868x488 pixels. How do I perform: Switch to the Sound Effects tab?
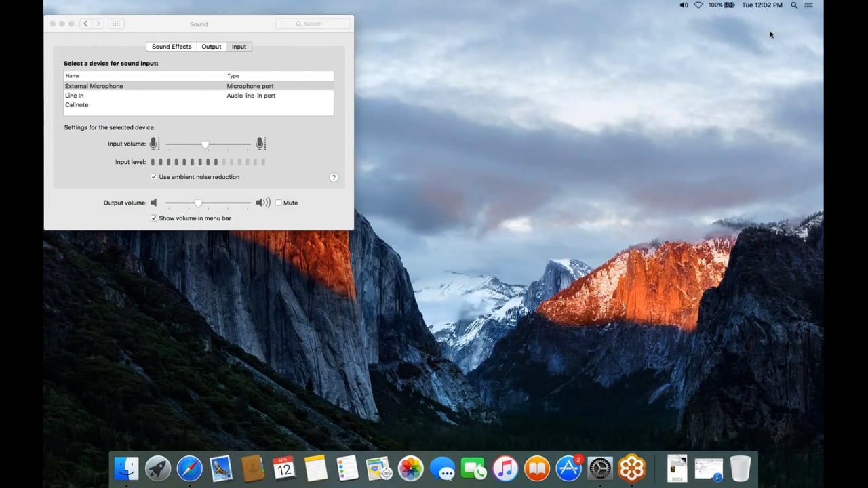(x=172, y=47)
